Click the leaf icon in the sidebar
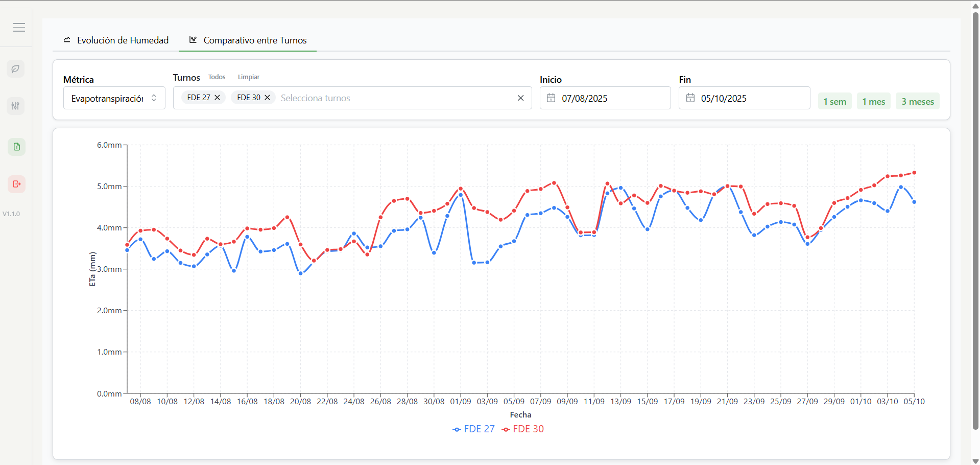 [x=16, y=69]
